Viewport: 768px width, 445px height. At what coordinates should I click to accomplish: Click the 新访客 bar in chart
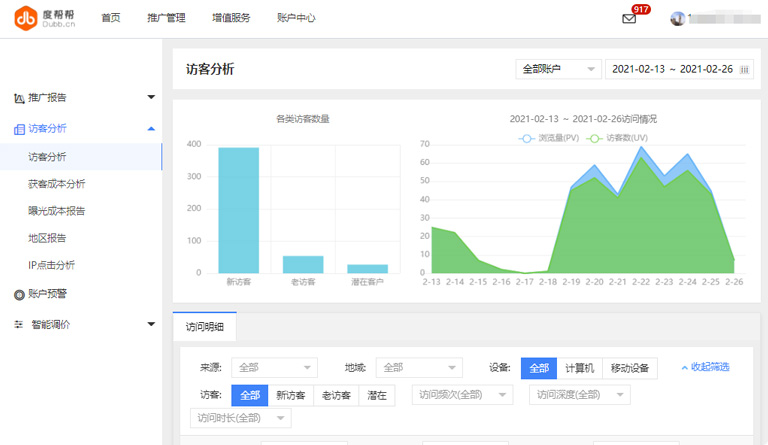pyautogui.click(x=239, y=210)
